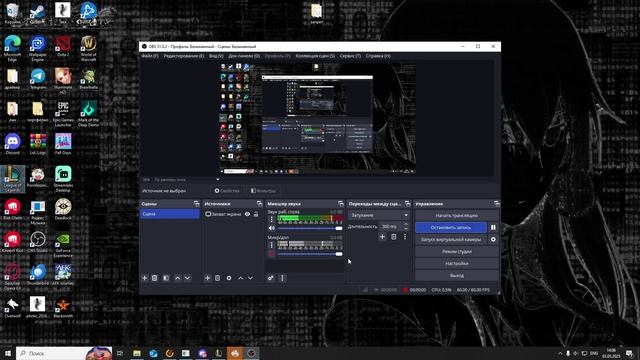Move scene down with the arrow icon
This screenshot has width=640, height=360.
[187, 278]
